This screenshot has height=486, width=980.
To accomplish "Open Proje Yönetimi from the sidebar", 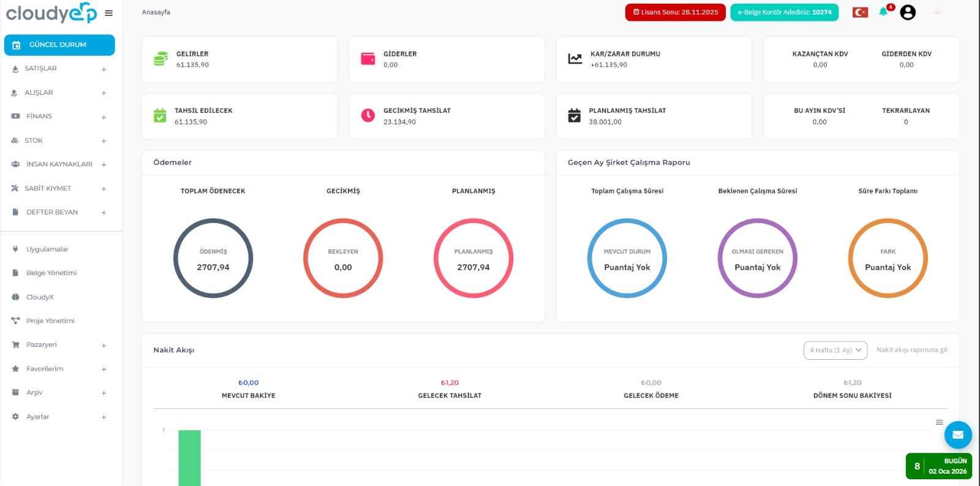I will [x=50, y=321].
